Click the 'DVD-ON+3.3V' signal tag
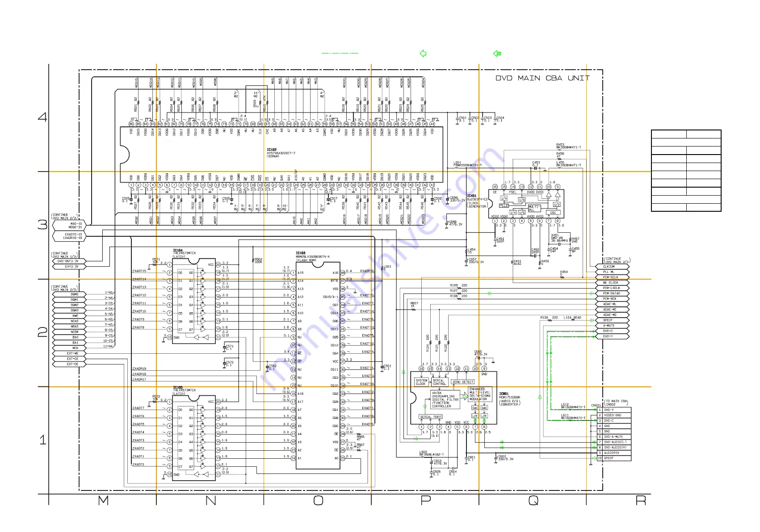The width and height of the screenshot is (760, 532). click(68, 261)
